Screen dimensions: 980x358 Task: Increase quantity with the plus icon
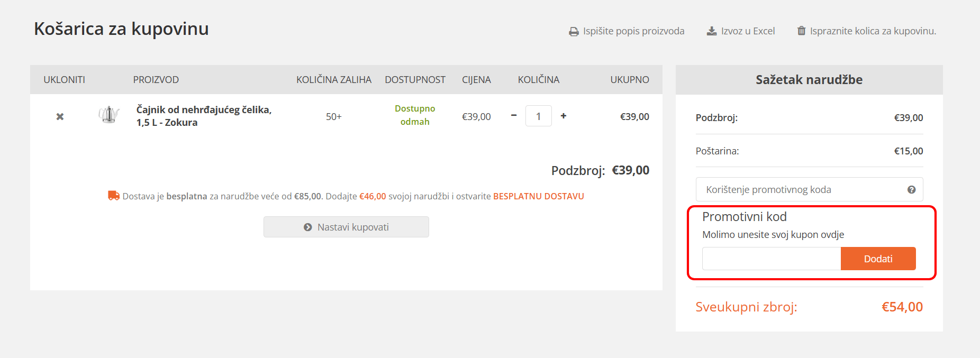click(x=563, y=115)
